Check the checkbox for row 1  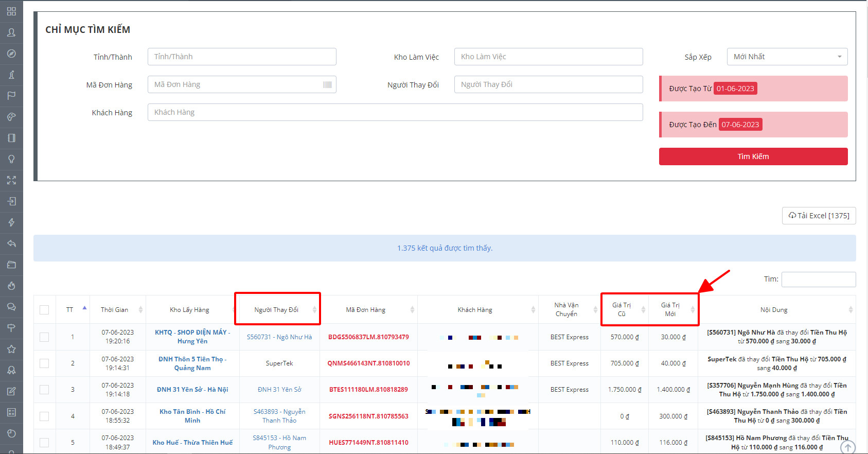pos(44,337)
